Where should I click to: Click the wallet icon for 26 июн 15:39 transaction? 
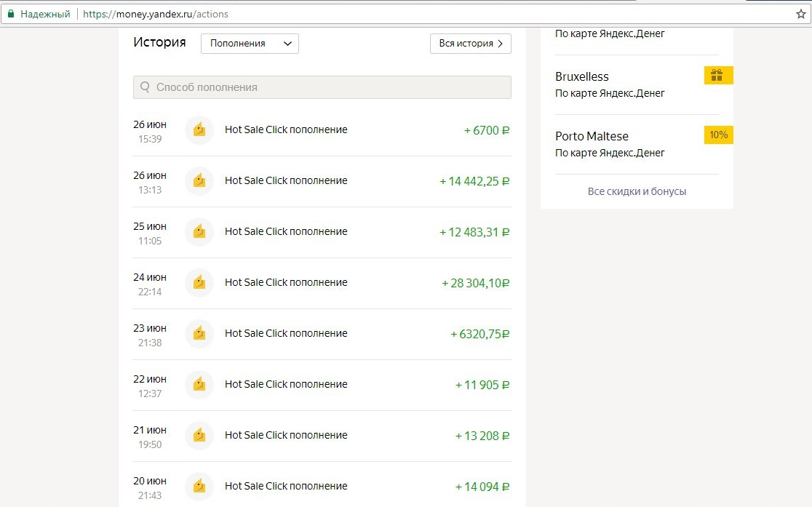pyautogui.click(x=199, y=130)
